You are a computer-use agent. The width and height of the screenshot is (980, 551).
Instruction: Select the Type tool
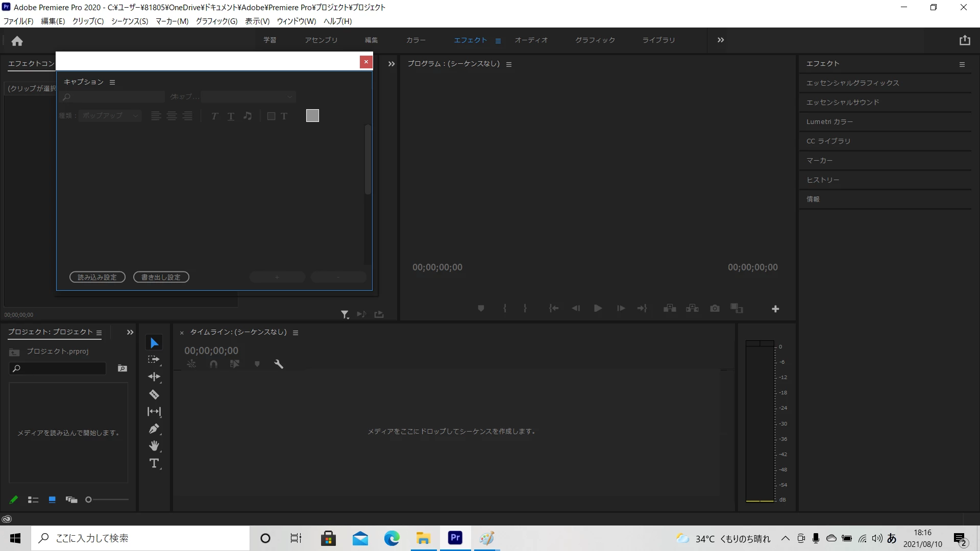point(154,463)
